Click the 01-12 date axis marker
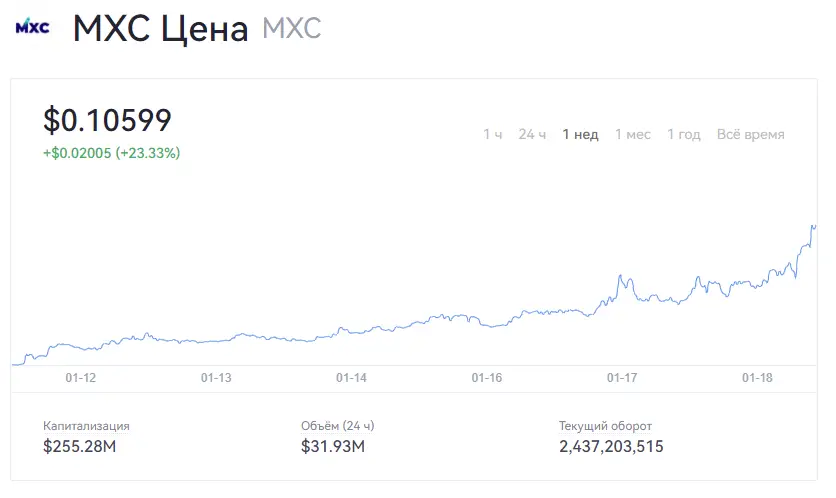 [81, 378]
